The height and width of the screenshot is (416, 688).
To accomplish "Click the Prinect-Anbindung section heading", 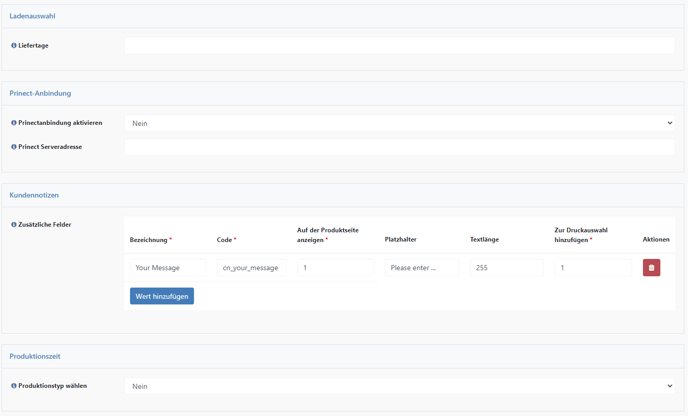I will [x=40, y=93].
